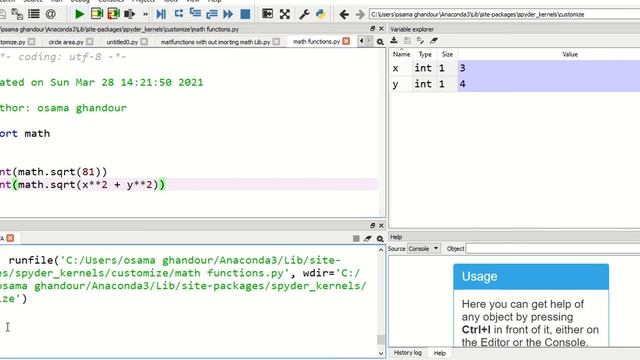Continue execution until next breakpoint

[228, 14]
